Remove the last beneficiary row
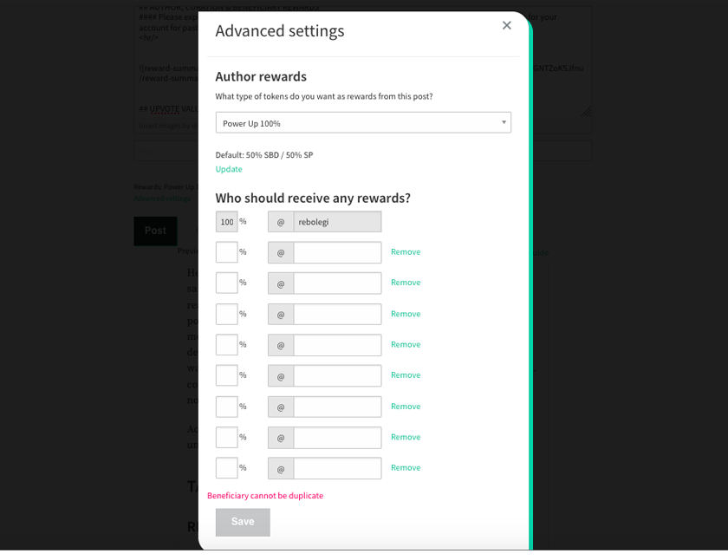The image size is (728, 560). click(x=406, y=467)
